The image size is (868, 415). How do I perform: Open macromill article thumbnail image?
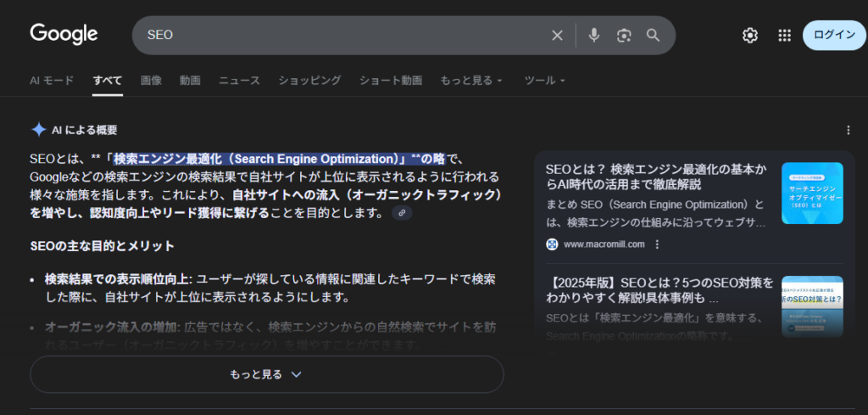812,193
